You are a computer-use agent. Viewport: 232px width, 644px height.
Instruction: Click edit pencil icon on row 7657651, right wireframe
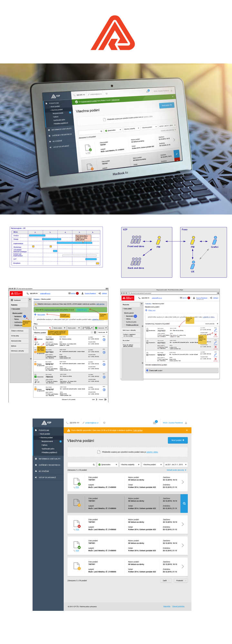pos(216,330)
